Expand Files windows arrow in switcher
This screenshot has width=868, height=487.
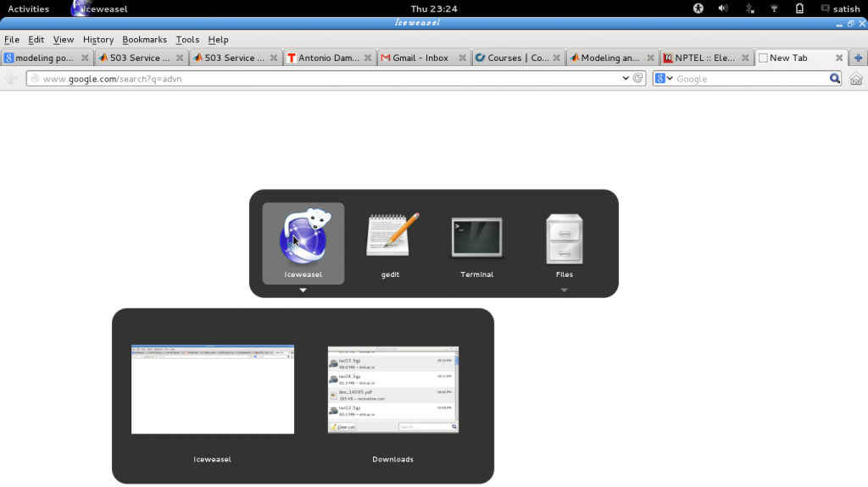[564, 290]
